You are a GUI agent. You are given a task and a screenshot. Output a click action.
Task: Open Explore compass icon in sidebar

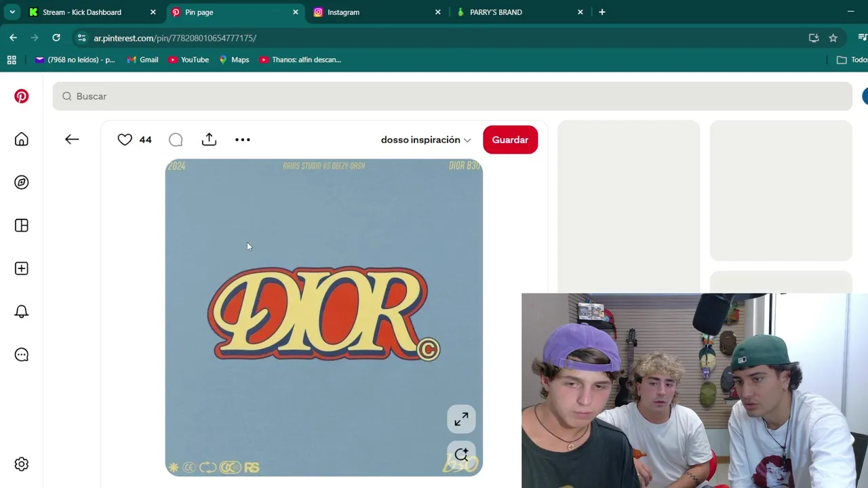22,182
